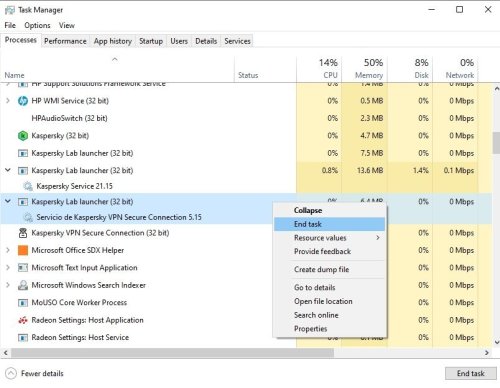Expand Microsoft Text Input Application
The height and width of the screenshot is (388, 500).
click(x=8, y=267)
